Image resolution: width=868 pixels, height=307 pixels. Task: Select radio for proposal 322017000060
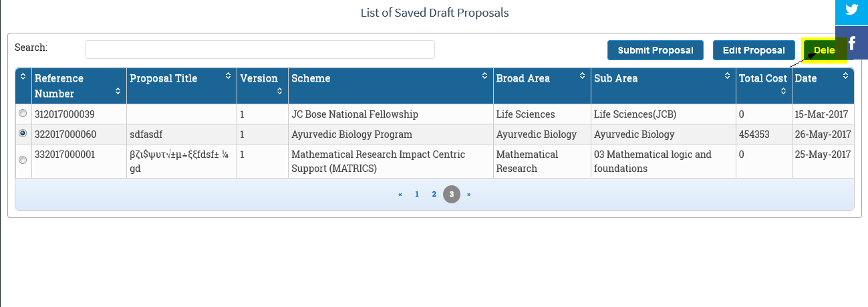click(x=23, y=133)
